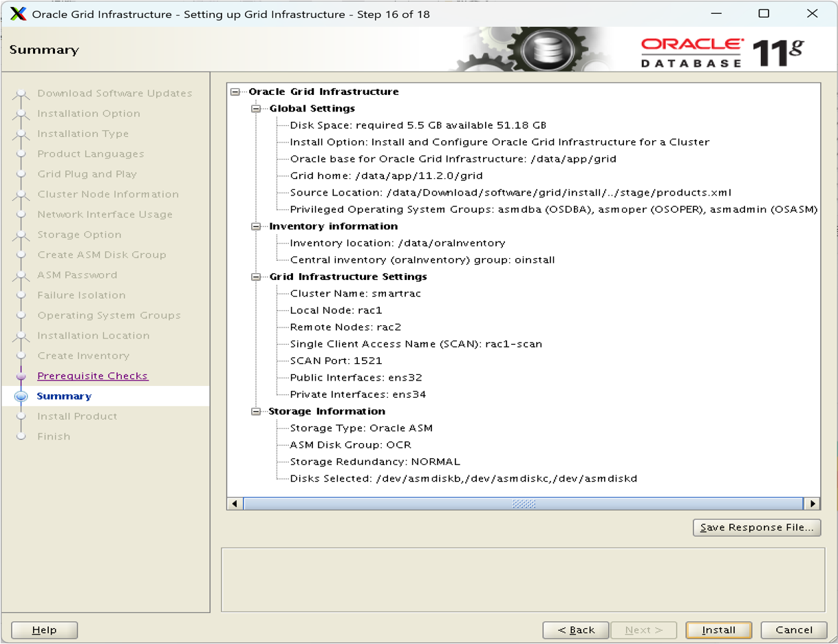838x644 pixels.
Task: Select Create Inventory step in sidebar
Action: pos(83,356)
